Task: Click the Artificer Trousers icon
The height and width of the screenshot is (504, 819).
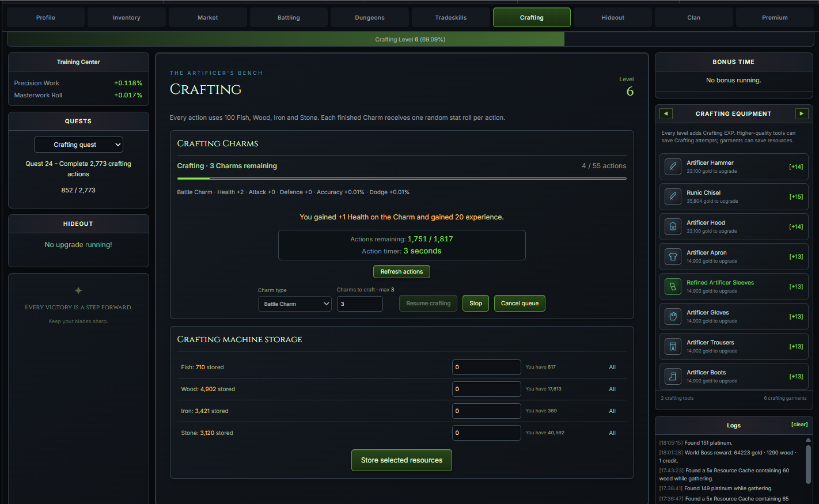Action: 673,346
